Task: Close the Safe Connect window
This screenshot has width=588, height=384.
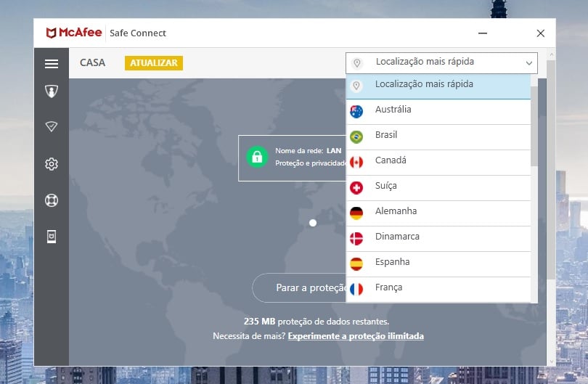Action: [540, 33]
